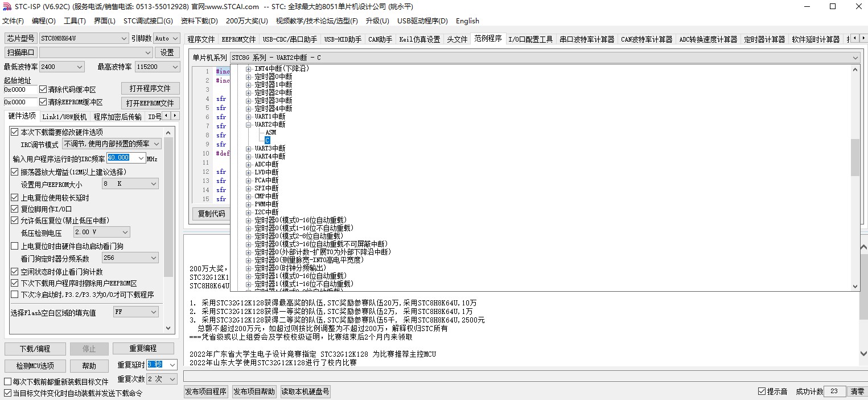Open the 单片机系列 example selection dropdown
Screen dimensions: 868x400
click(x=545, y=58)
